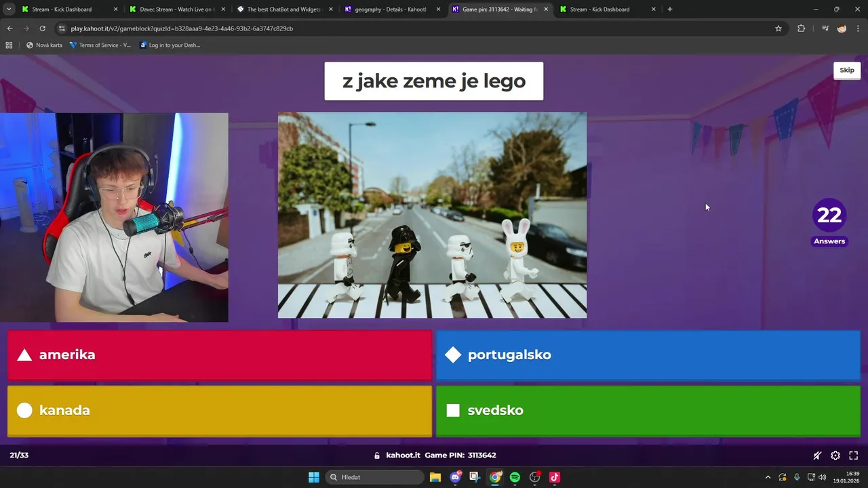This screenshot has width=868, height=488.
Task: Go back to previous page
Action: click(x=9, y=28)
